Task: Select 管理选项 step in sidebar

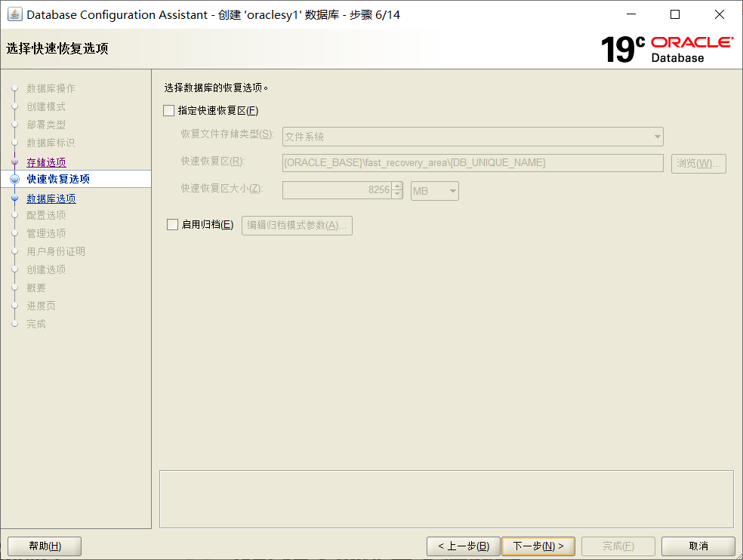Action: point(46,233)
